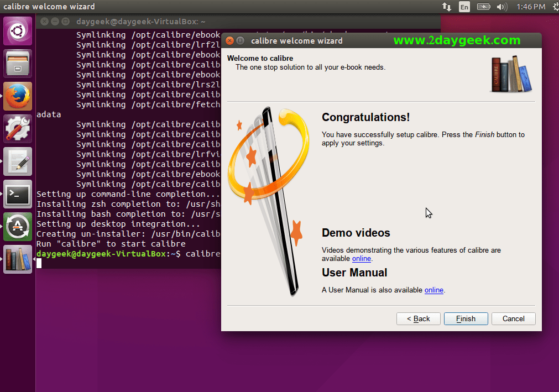Click the Demo videos heading
This screenshot has height=392, width=559.
tap(356, 233)
